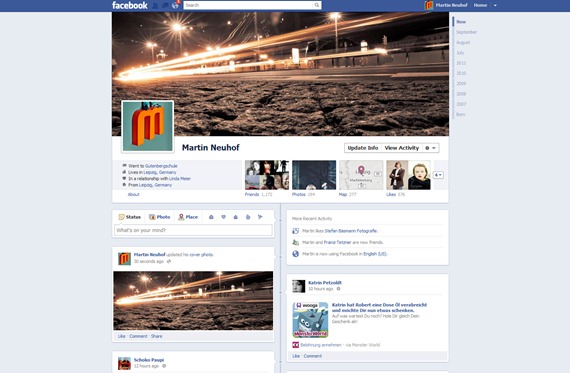Open the Photos thumbnail tile

pyautogui.click(x=314, y=175)
